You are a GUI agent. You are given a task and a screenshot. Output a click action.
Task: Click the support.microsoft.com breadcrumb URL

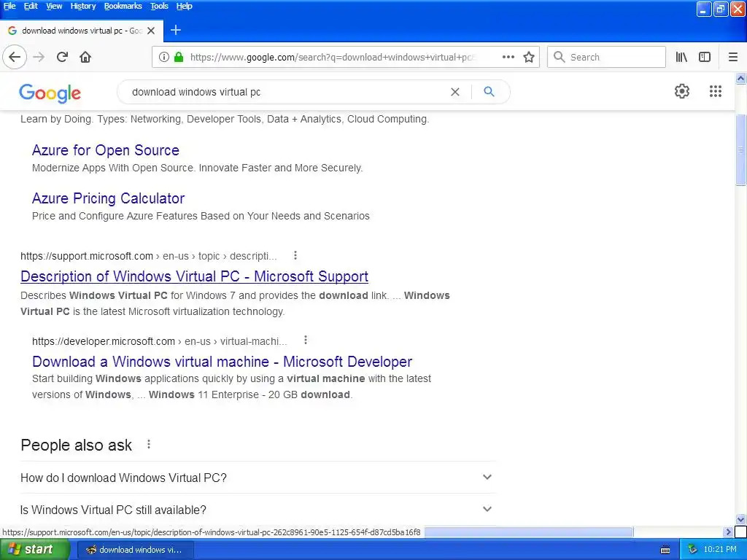click(148, 256)
